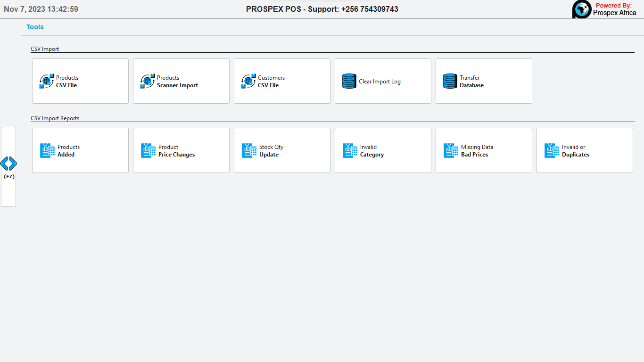This screenshot has width=644, height=362.
Task: Click the Customers CSV File import icon
Action: coord(248,81)
